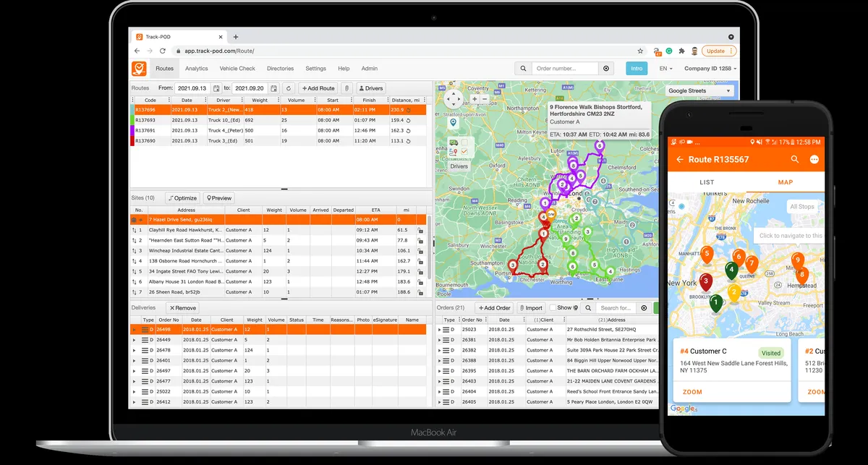Open the Google Streets map type dropdown
This screenshot has height=465, width=868.
point(699,91)
